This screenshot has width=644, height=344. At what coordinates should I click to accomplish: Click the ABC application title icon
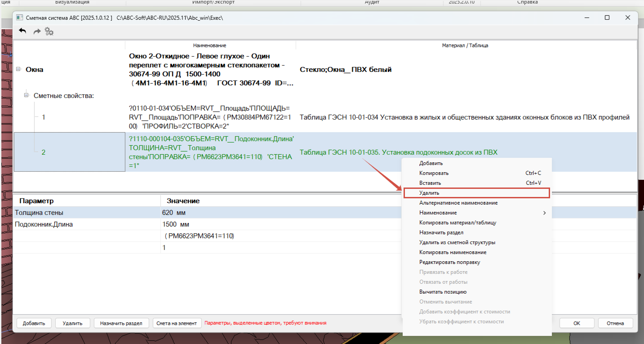[x=19, y=18]
